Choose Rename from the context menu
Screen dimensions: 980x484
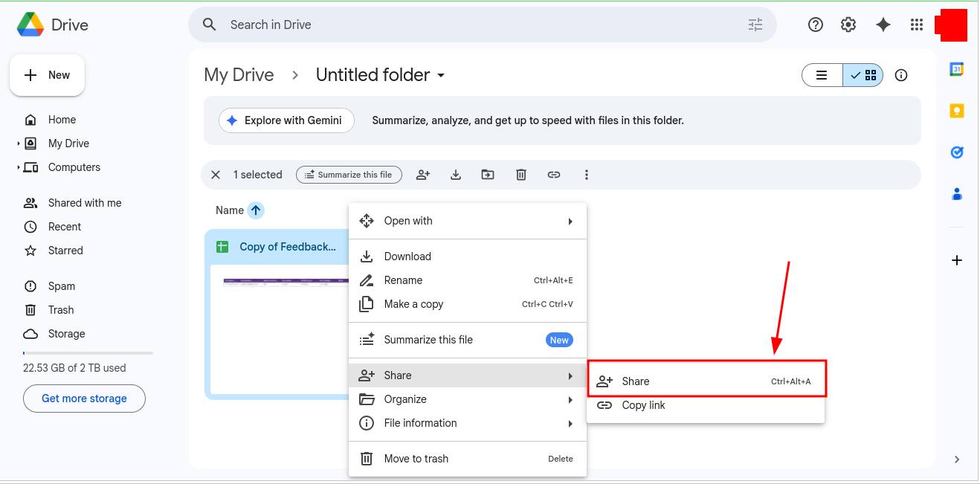click(402, 280)
